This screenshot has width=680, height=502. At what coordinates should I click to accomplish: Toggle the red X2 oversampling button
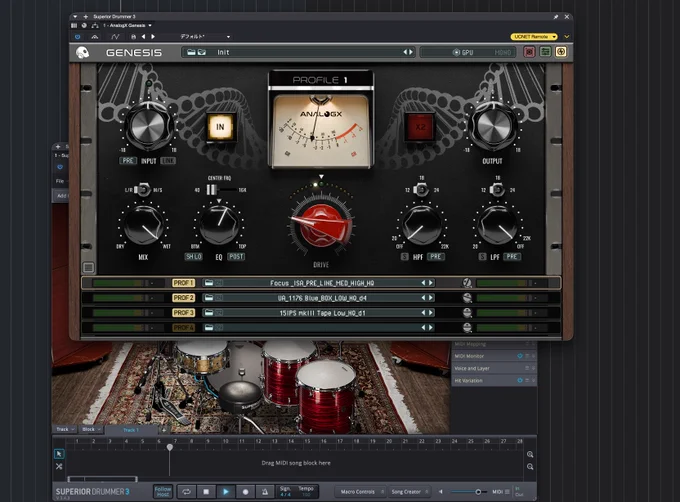click(419, 127)
